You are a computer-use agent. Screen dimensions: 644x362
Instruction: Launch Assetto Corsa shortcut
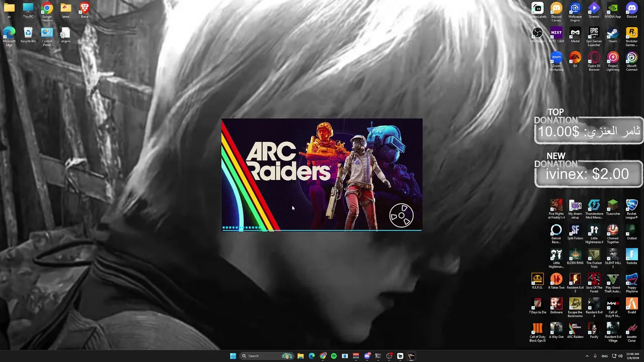point(631,332)
